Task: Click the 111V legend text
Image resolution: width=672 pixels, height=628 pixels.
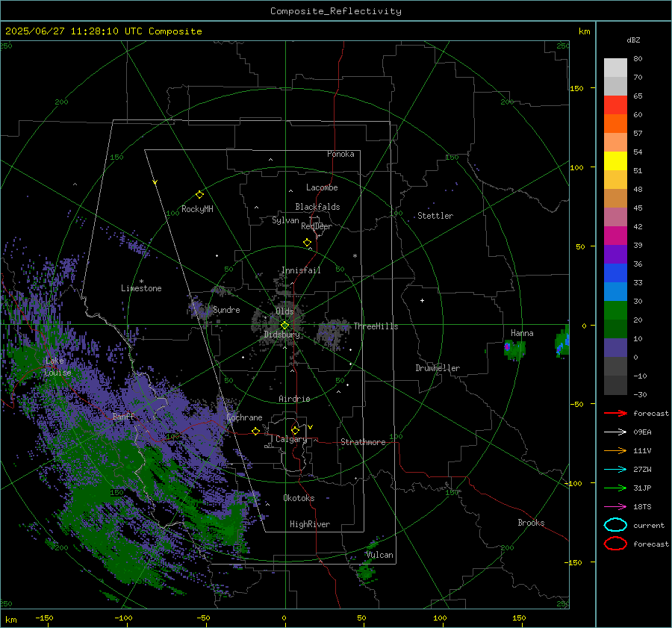Action: tap(642, 450)
